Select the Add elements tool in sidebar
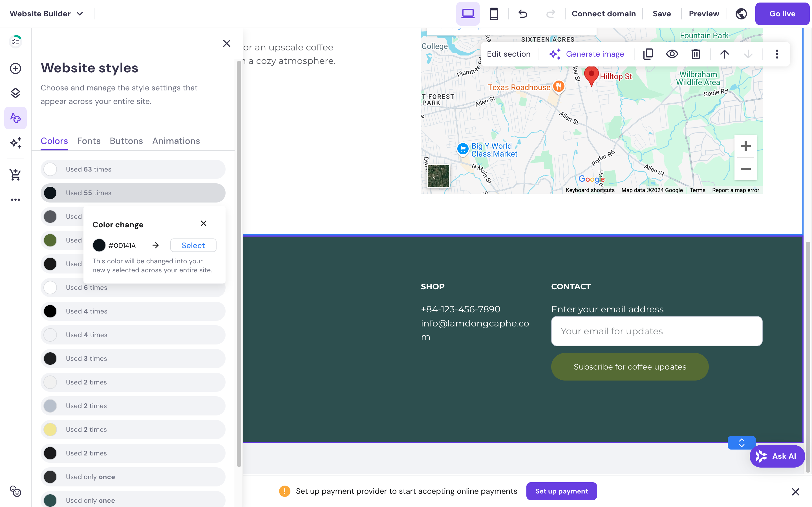 pyautogui.click(x=16, y=68)
